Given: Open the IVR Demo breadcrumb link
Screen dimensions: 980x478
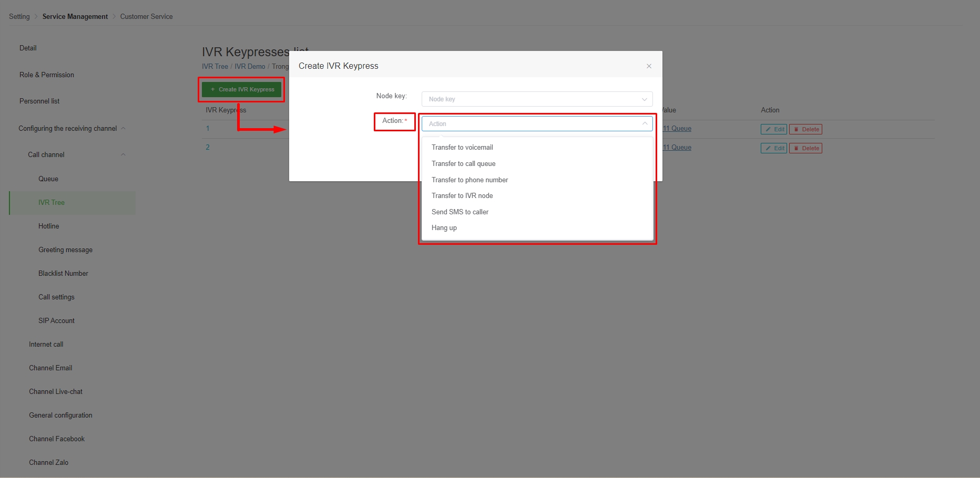Looking at the screenshot, I should tap(250, 67).
